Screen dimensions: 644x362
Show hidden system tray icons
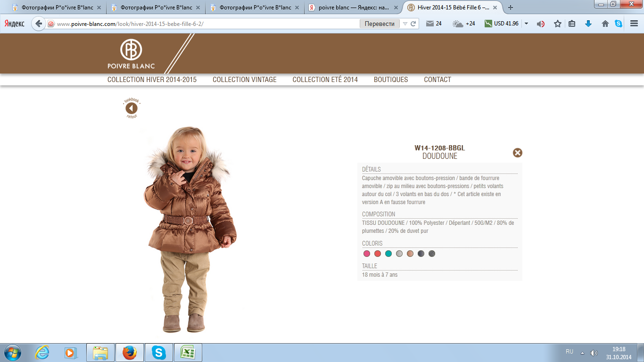click(582, 353)
